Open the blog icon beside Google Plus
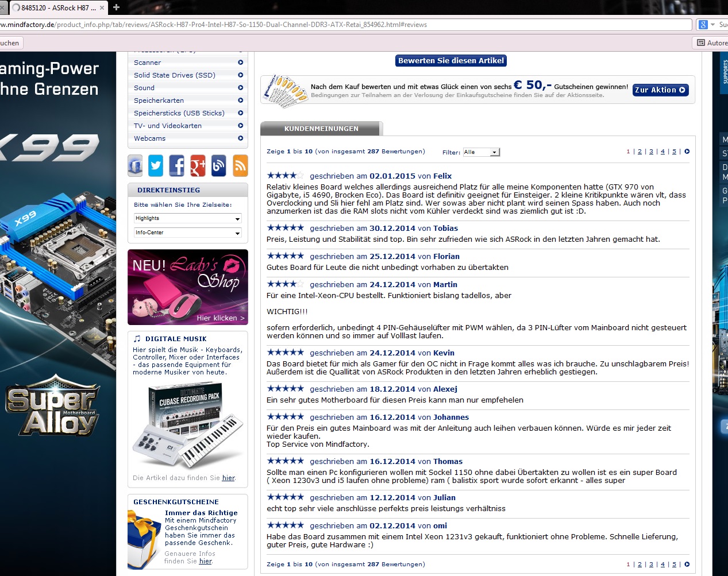 [x=219, y=165]
